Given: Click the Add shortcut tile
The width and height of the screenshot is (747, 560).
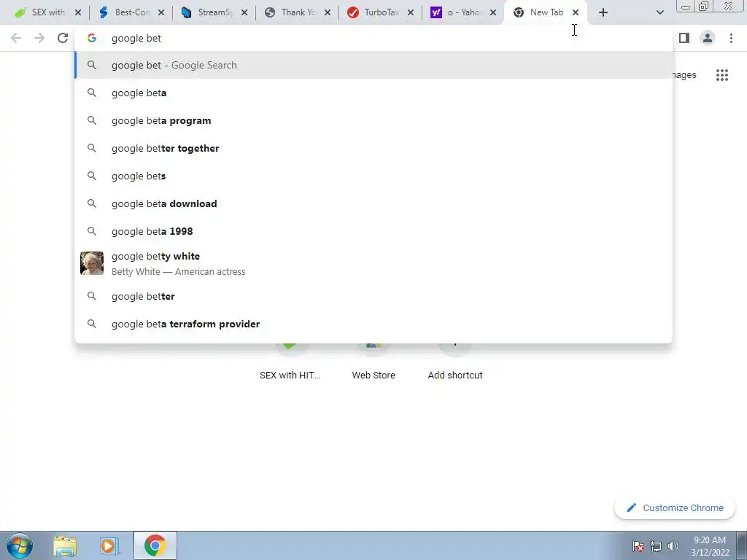Looking at the screenshot, I should 455,362.
